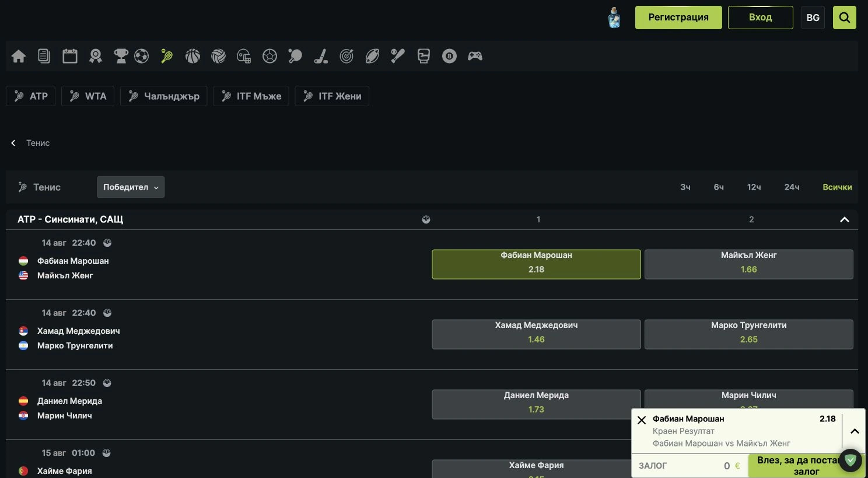Image resolution: width=868 pixels, height=478 pixels.
Task: Select the baseball bat icon
Action: 398,56
